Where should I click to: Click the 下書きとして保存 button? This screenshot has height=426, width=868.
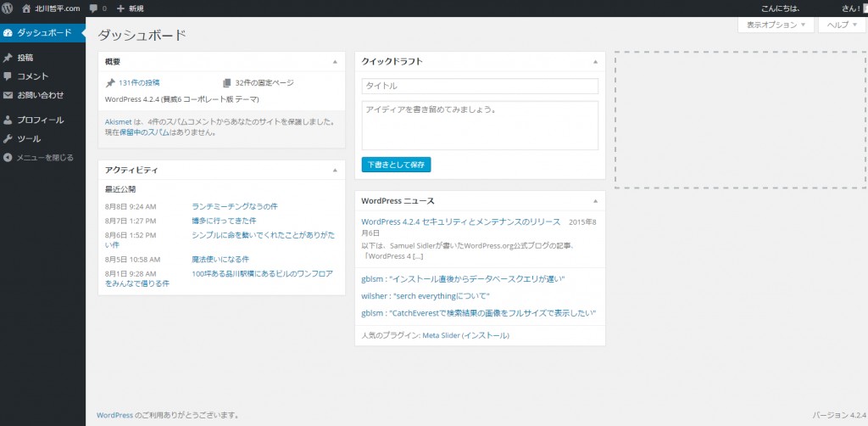point(396,164)
